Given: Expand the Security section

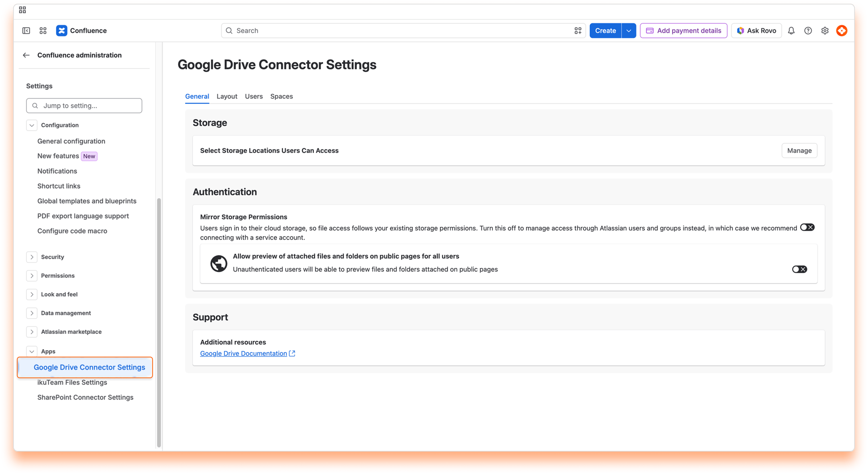Looking at the screenshot, I should 32,257.
